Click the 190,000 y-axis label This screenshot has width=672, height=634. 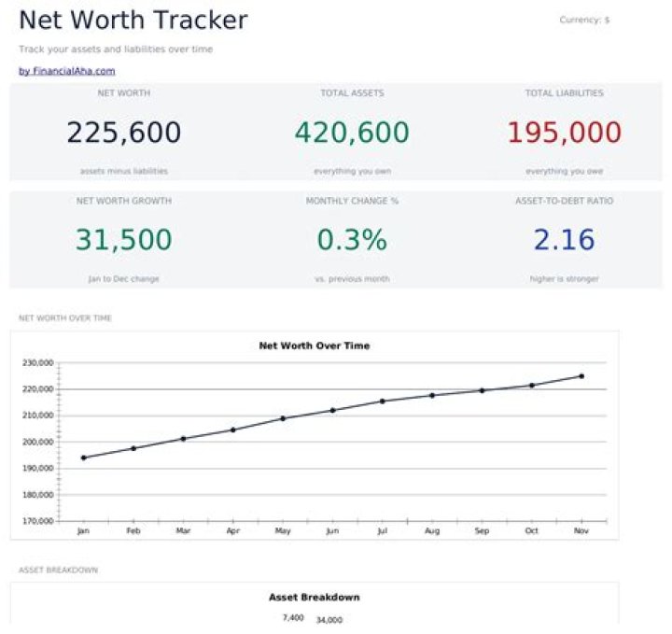point(37,469)
